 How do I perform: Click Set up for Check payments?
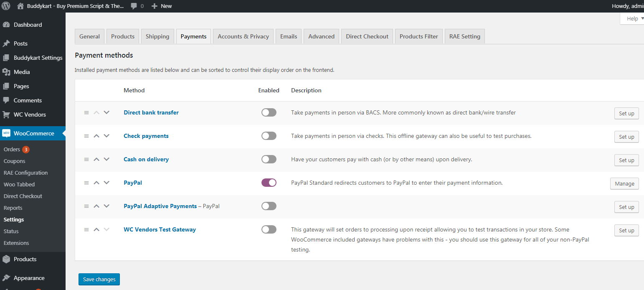626,137
